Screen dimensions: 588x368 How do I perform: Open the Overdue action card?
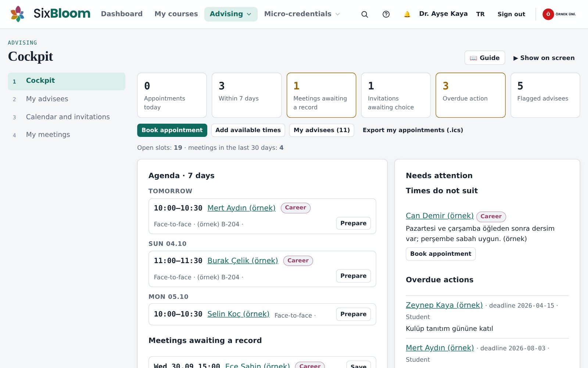coord(470,95)
